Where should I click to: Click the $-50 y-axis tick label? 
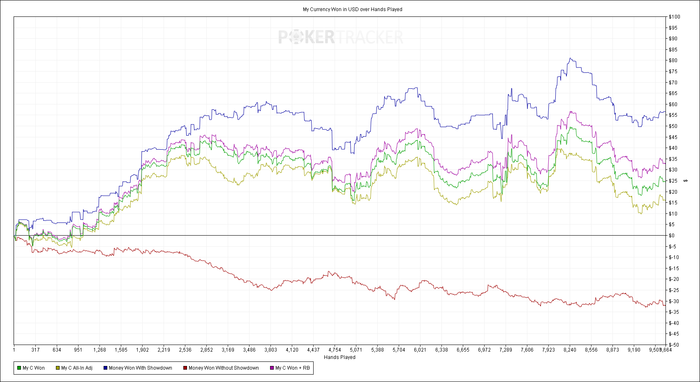674,345
